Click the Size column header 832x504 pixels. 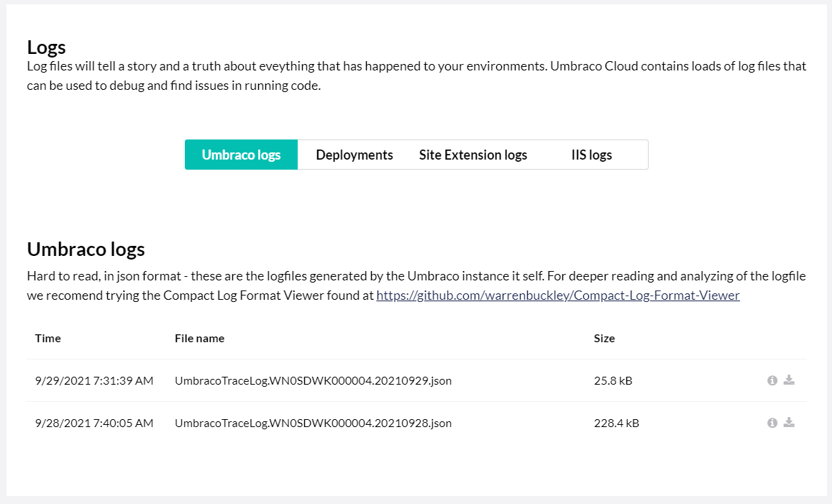(604, 338)
